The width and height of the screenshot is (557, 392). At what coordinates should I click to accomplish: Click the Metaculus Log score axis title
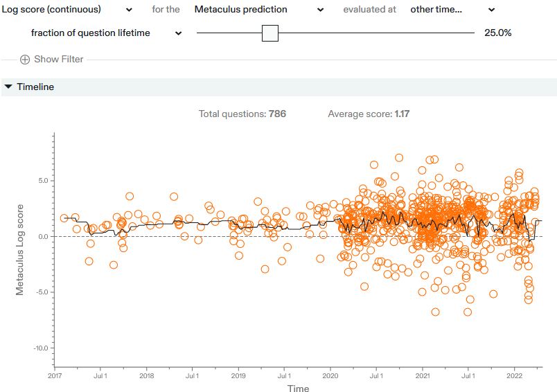(x=19, y=249)
